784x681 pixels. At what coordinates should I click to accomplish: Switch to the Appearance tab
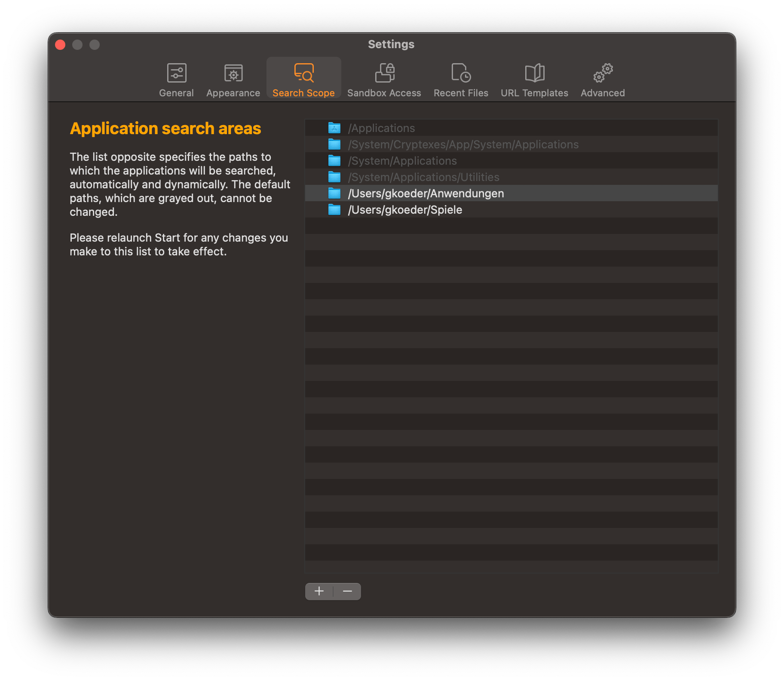tap(233, 80)
